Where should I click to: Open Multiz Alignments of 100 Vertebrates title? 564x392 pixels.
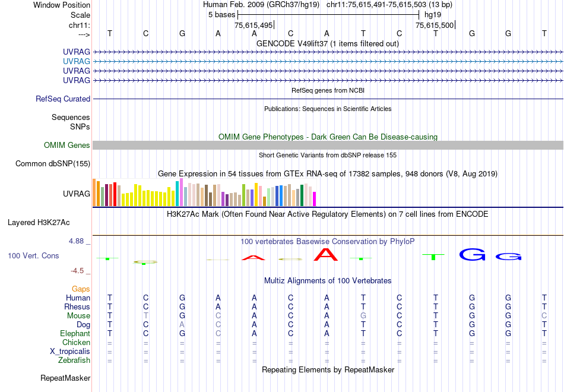coord(328,281)
